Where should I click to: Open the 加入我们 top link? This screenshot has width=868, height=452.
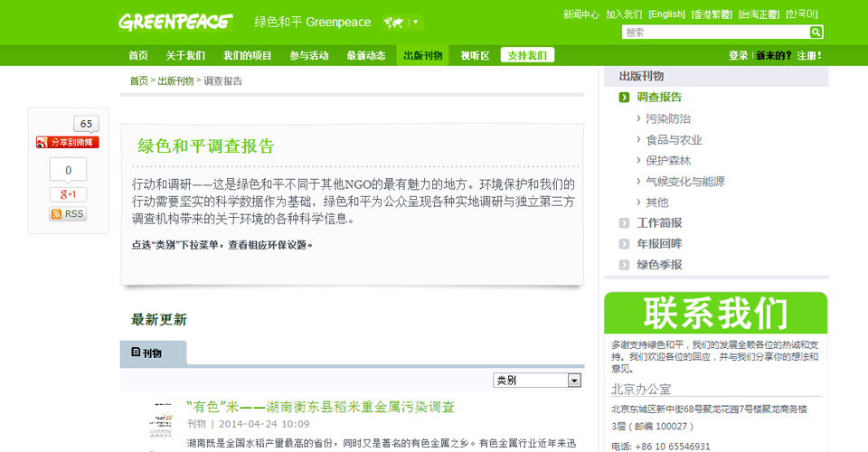click(x=624, y=14)
